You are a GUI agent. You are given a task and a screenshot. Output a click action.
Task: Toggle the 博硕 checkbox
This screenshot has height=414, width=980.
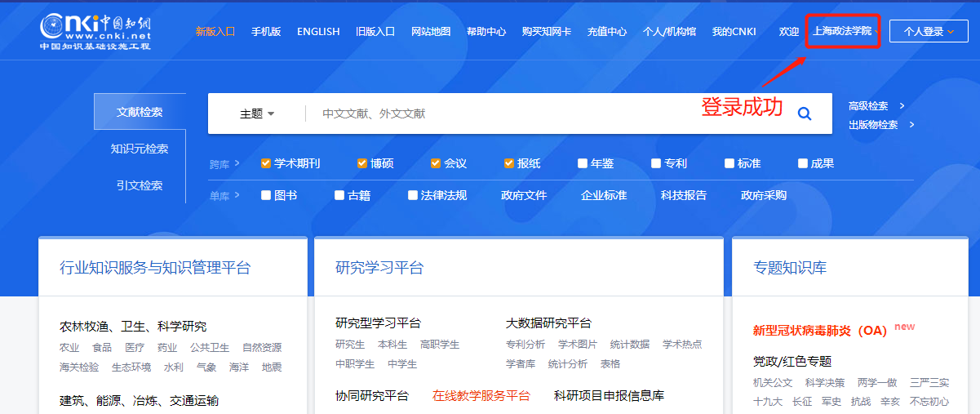362,163
